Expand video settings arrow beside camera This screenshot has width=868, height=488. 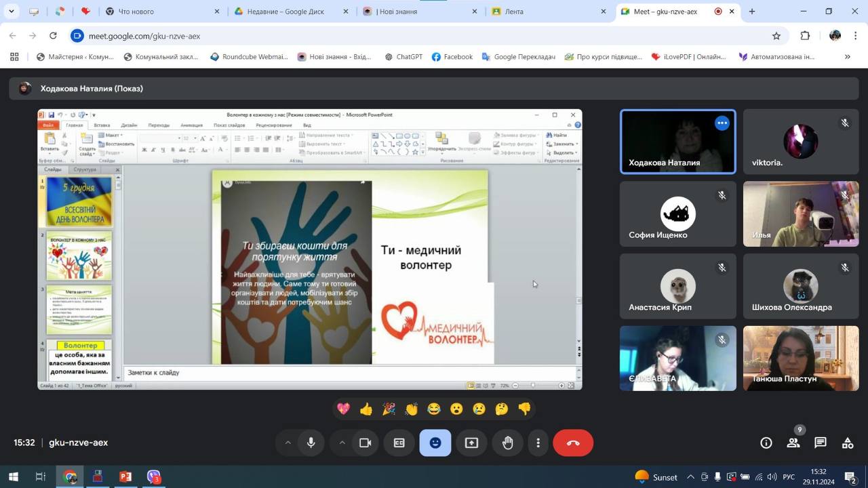(342, 443)
